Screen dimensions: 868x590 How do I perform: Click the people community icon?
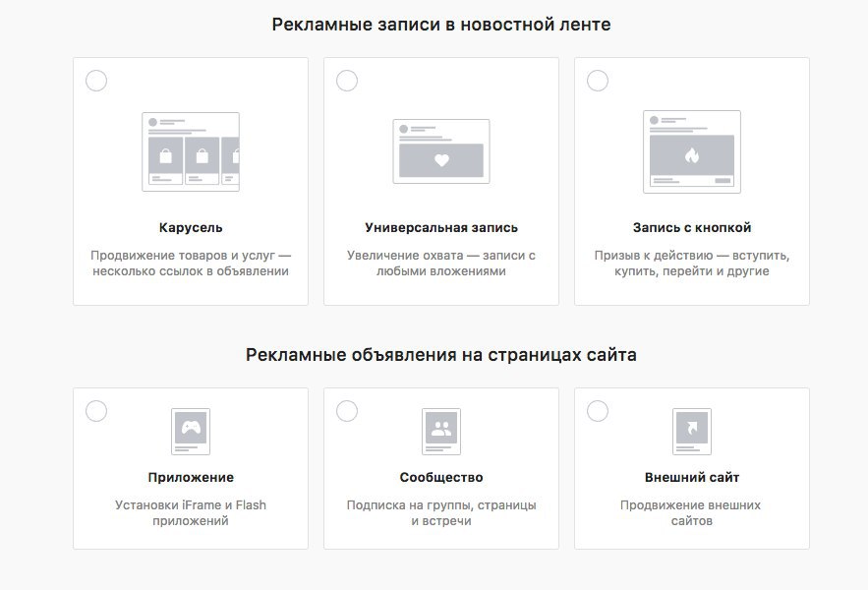coord(441,432)
